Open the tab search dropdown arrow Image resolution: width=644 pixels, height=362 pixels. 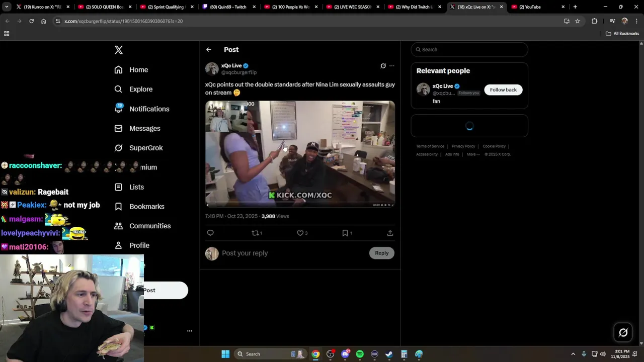[7, 7]
